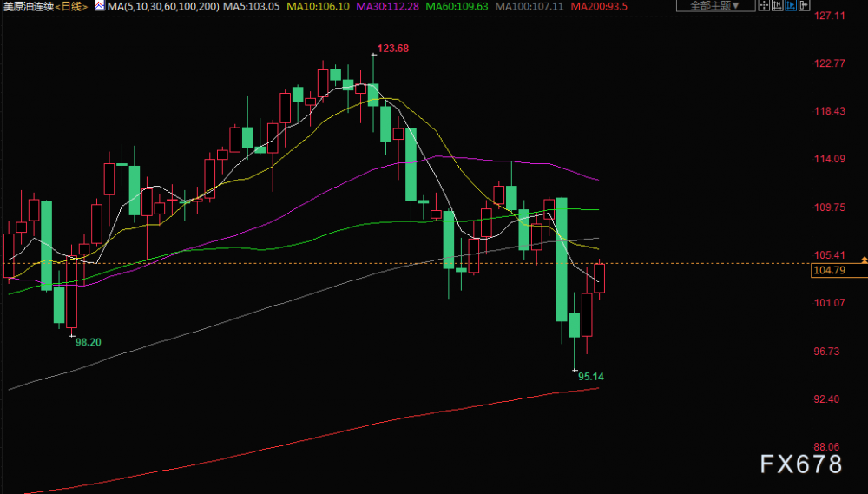The height and width of the screenshot is (494, 868).
Task: Click the MA5:103.05 value label
Action: (253, 6)
